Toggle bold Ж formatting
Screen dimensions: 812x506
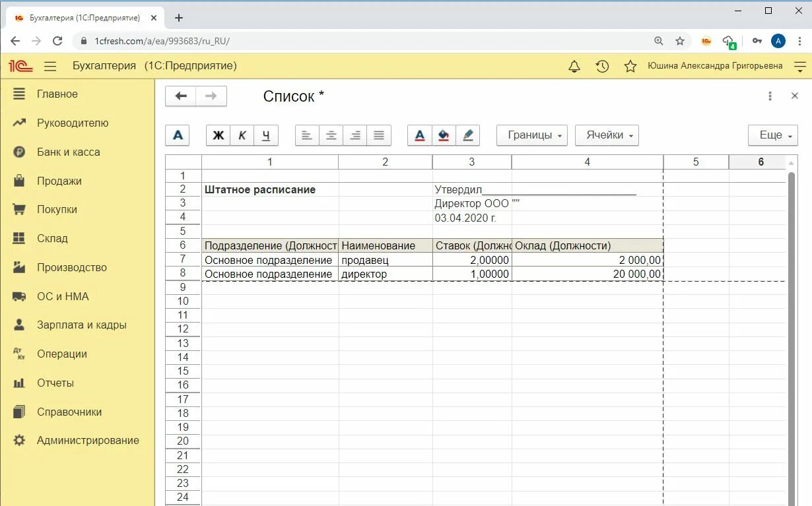point(219,135)
